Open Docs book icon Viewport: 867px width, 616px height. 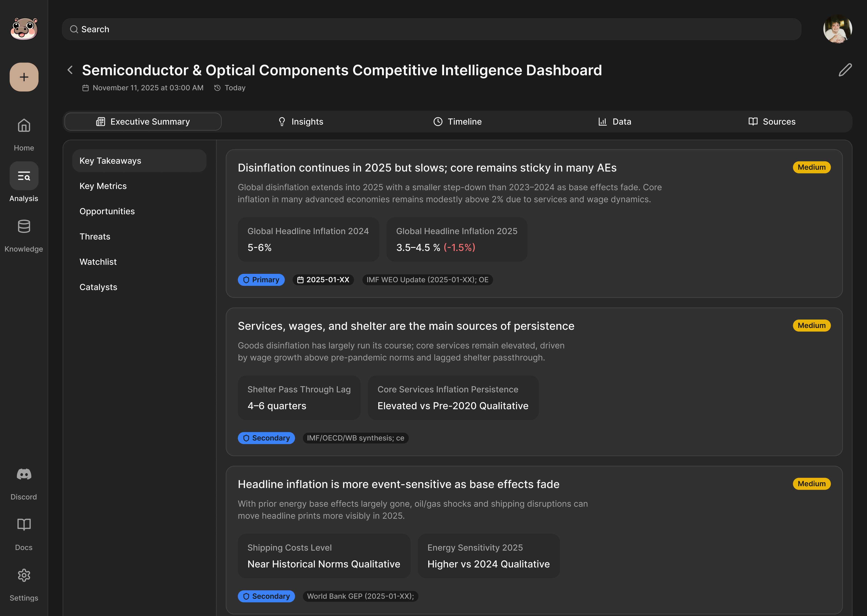coord(24,525)
